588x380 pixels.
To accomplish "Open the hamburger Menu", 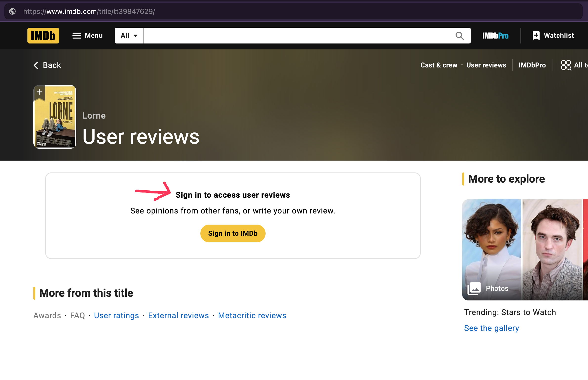I will [87, 36].
